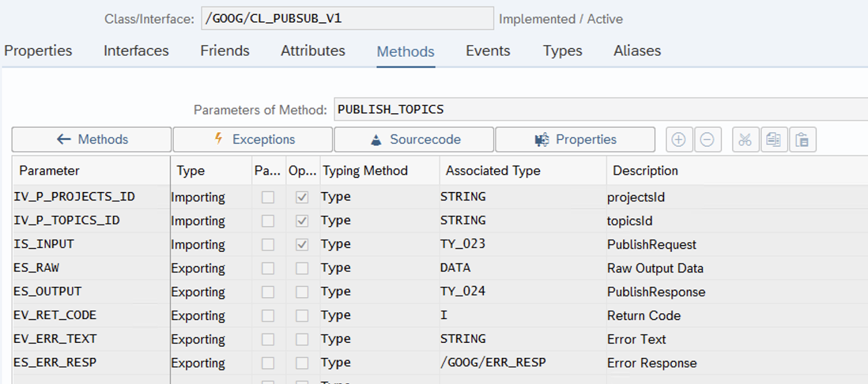Viewport: 868px width, 384px height.
Task: Go back using the Methods arrow button
Action: (x=92, y=140)
